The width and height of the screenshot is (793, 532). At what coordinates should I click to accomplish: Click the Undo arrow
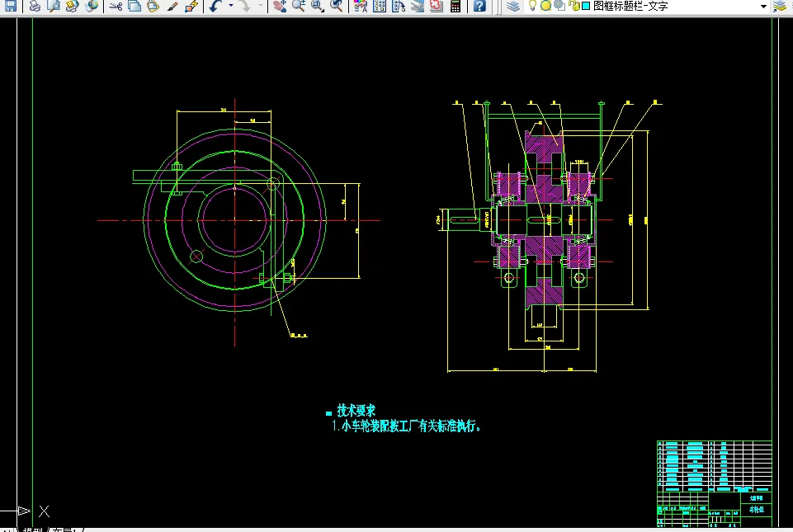pyautogui.click(x=216, y=6)
